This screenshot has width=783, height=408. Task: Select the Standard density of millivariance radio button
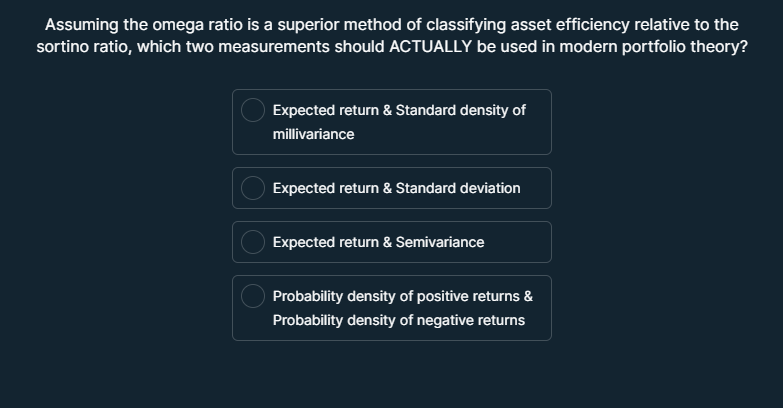pos(254,110)
